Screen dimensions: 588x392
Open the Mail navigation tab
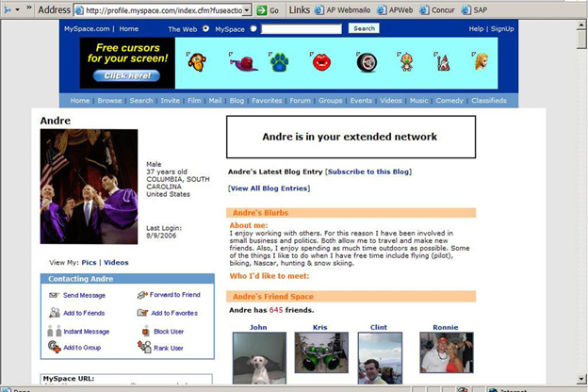click(x=215, y=101)
